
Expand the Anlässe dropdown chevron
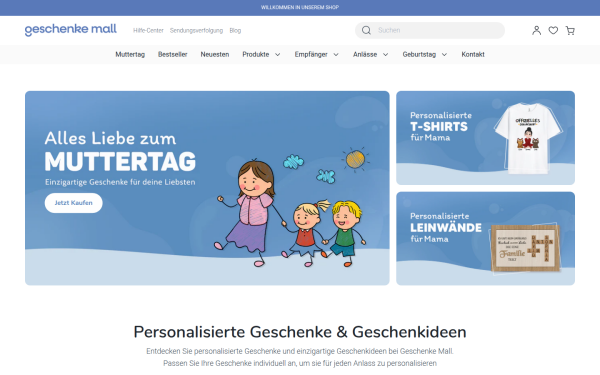pos(385,55)
